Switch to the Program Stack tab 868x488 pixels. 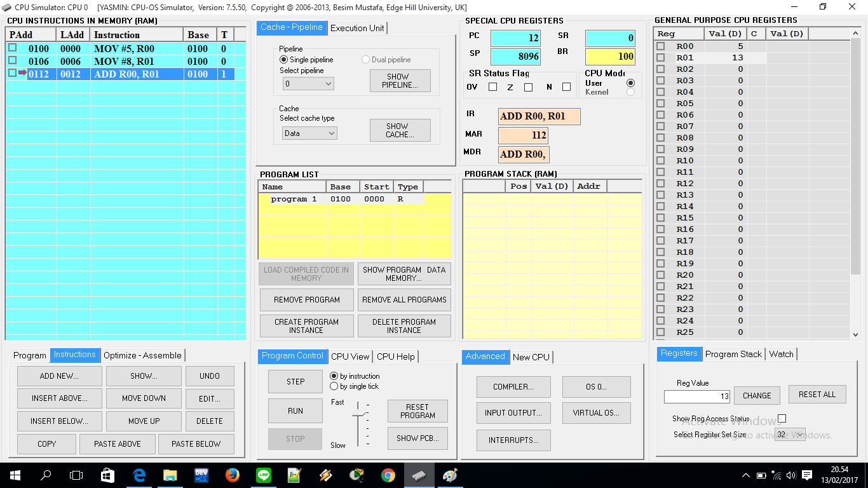coord(733,354)
